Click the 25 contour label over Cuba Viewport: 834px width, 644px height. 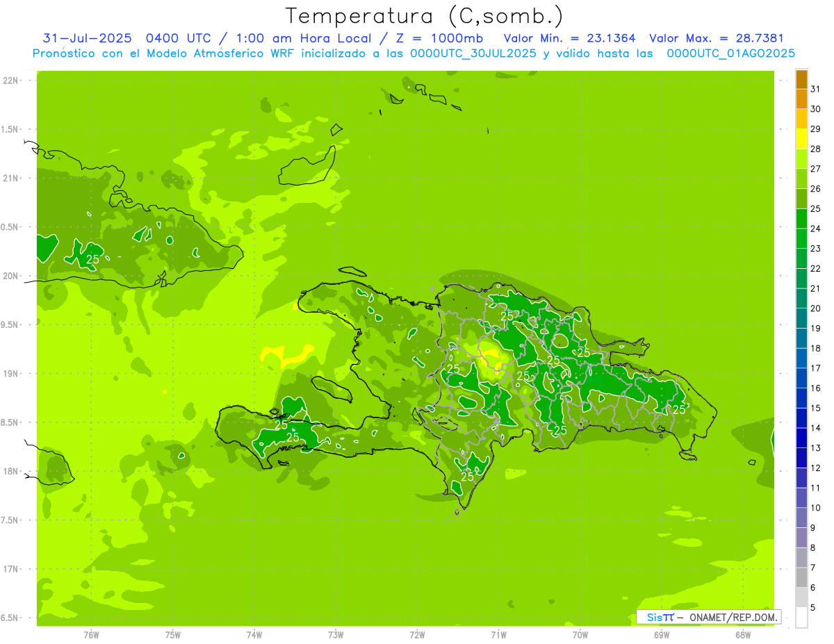pos(92,259)
